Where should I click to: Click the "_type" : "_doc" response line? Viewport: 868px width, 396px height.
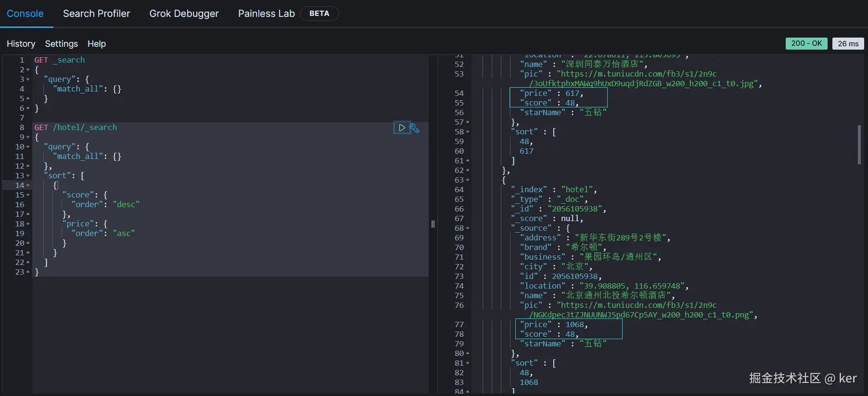[x=549, y=199]
